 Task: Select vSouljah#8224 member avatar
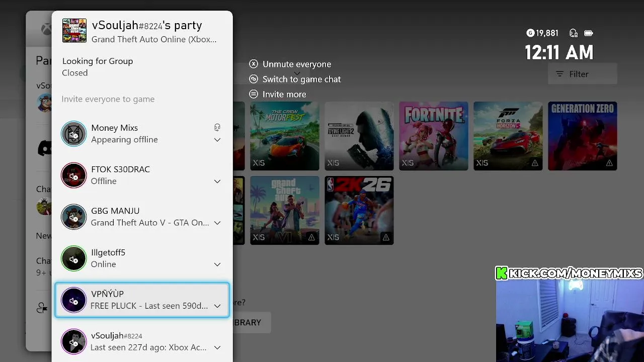[74, 342]
